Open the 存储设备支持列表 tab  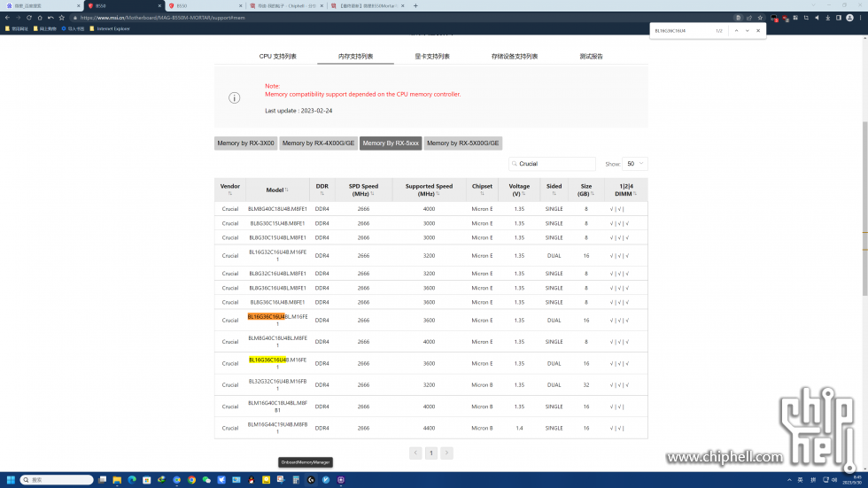click(515, 57)
